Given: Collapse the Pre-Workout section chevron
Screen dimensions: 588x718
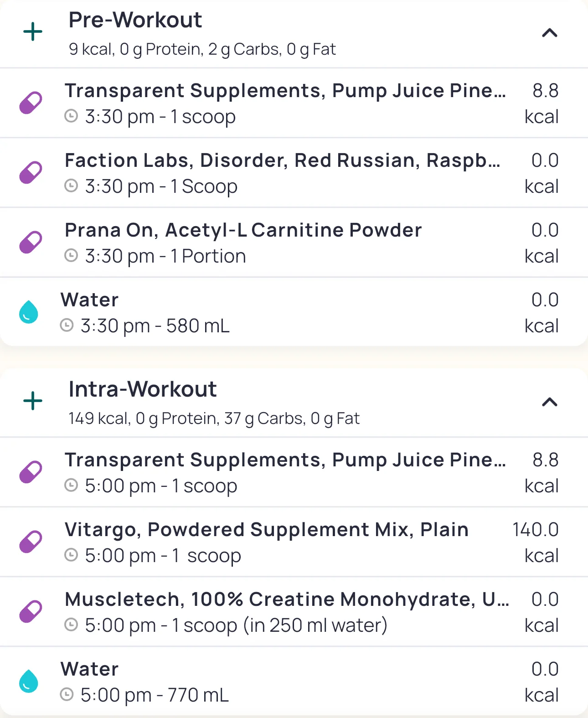Looking at the screenshot, I should 549,33.
